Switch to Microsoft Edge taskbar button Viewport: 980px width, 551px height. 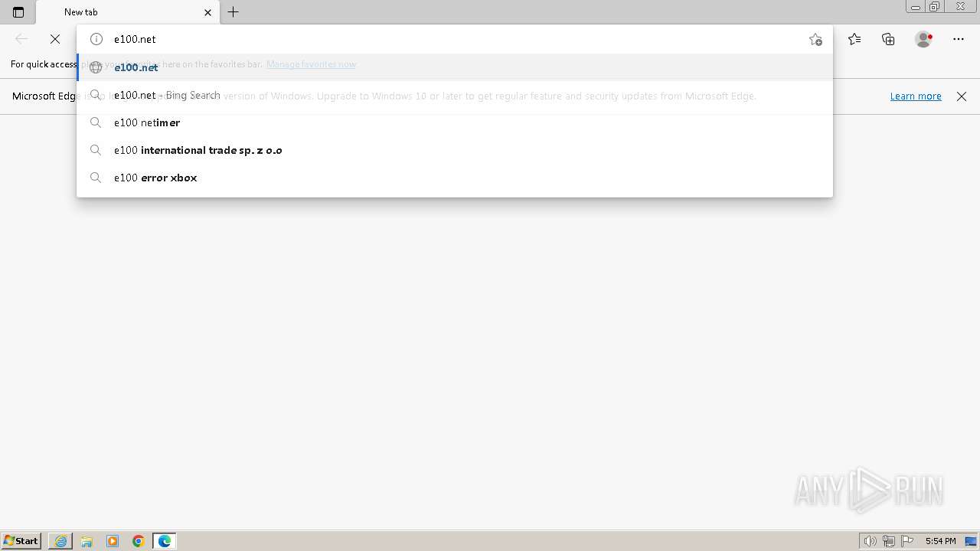pyautogui.click(x=165, y=541)
